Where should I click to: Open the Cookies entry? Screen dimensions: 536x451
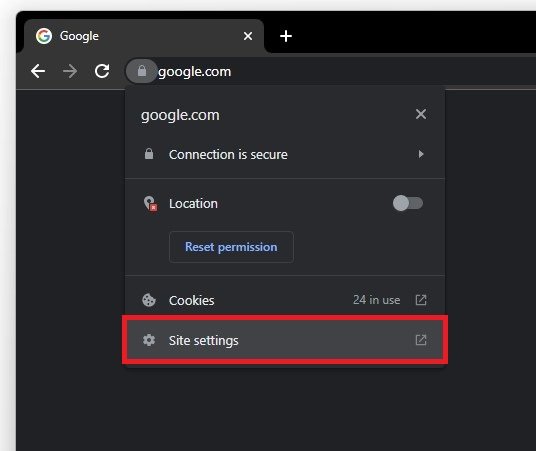coord(285,300)
